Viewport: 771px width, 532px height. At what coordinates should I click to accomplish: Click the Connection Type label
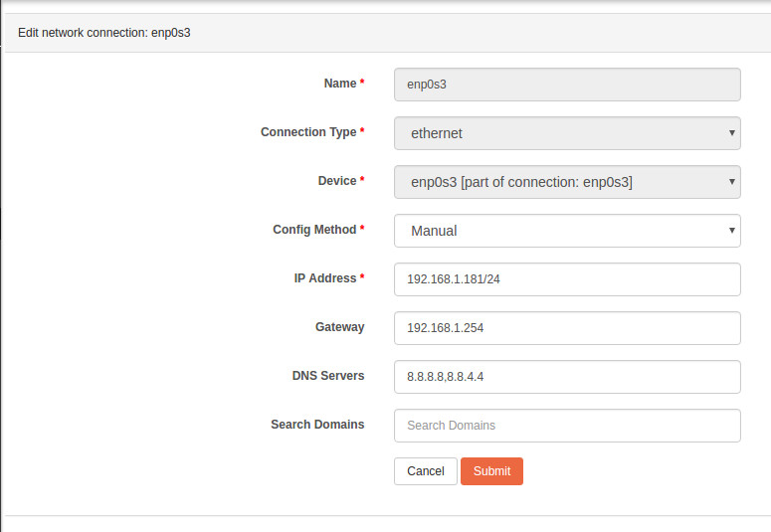(308, 132)
